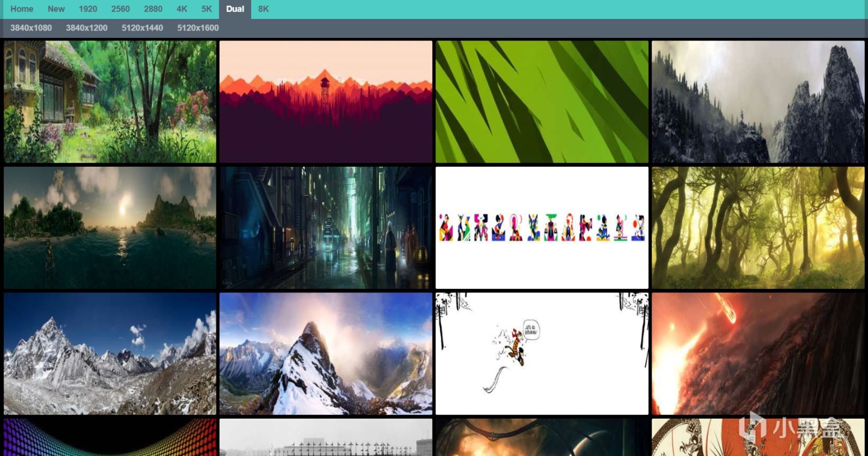Image resolution: width=868 pixels, height=456 pixels.
Task: Open the misty grey mountain cliffs wallpaper
Action: (x=758, y=102)
